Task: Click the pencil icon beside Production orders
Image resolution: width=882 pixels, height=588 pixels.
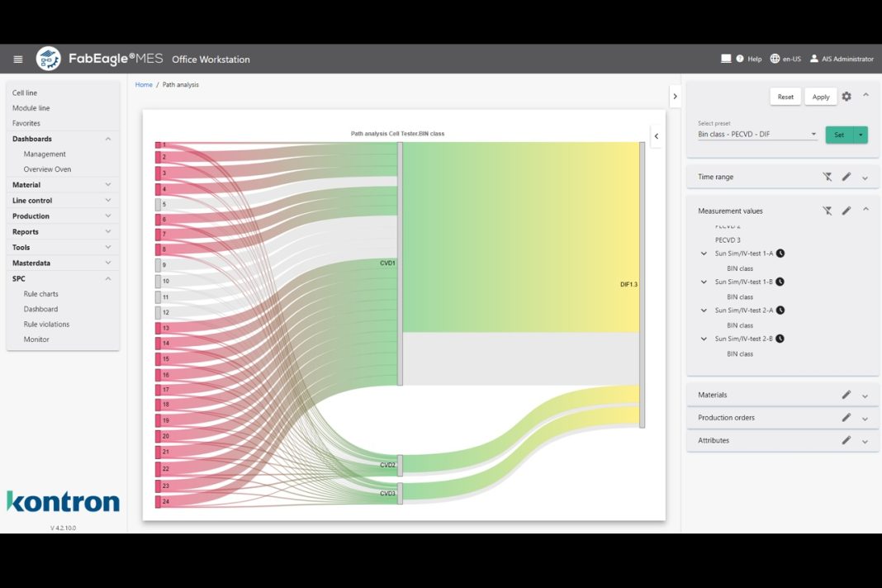Action: 845,417
